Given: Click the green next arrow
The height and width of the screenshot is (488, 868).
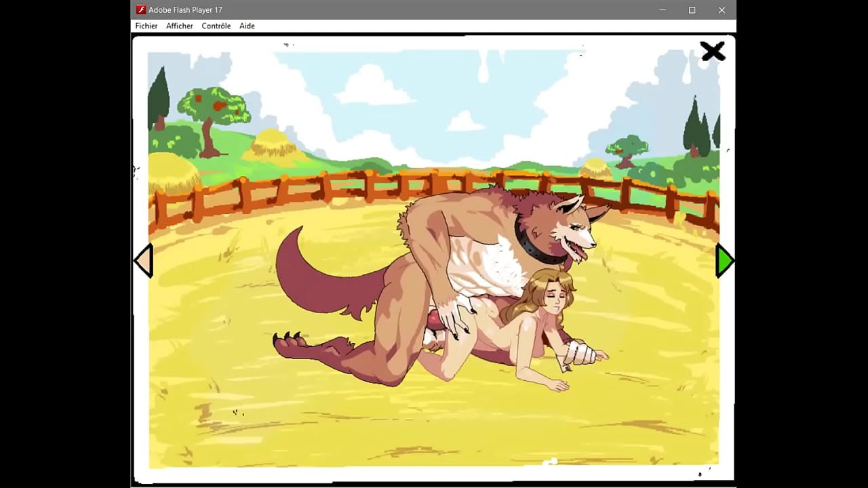Looking at the screenshot, I should coord(724,261).
